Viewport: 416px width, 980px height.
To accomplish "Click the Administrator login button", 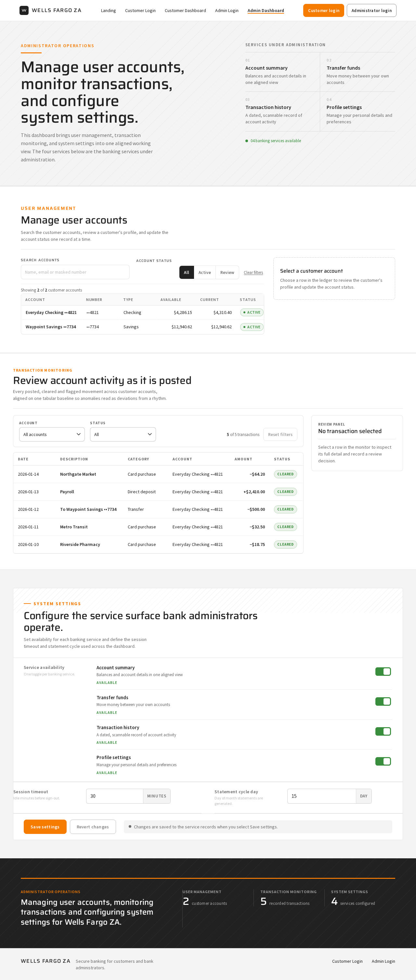I will (371, 10).
